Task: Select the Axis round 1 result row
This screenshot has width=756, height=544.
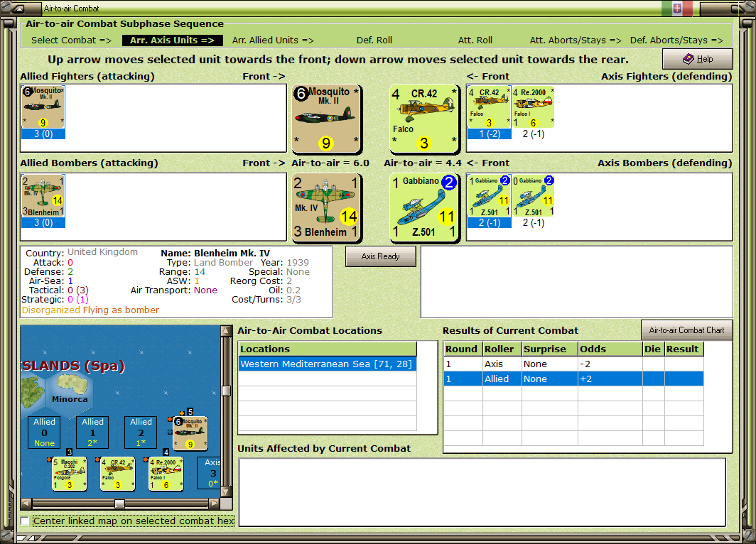Action: tap(573, 364)
